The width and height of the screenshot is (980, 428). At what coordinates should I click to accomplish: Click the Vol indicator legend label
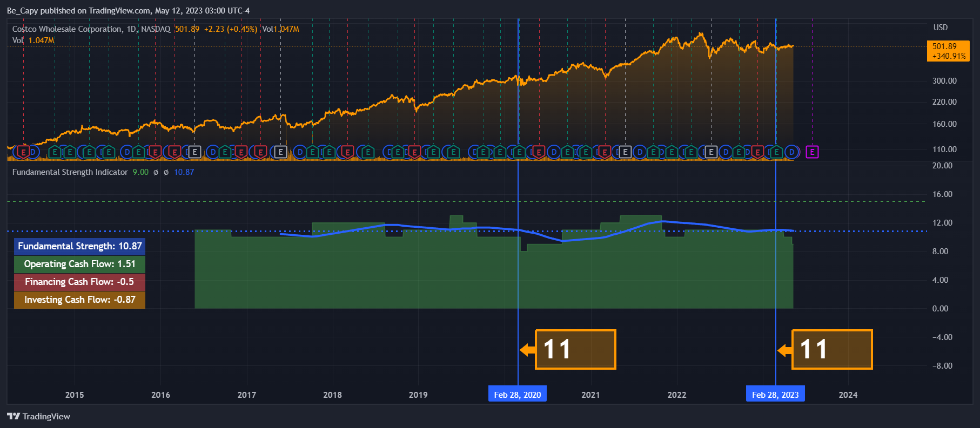coord(18,40)
